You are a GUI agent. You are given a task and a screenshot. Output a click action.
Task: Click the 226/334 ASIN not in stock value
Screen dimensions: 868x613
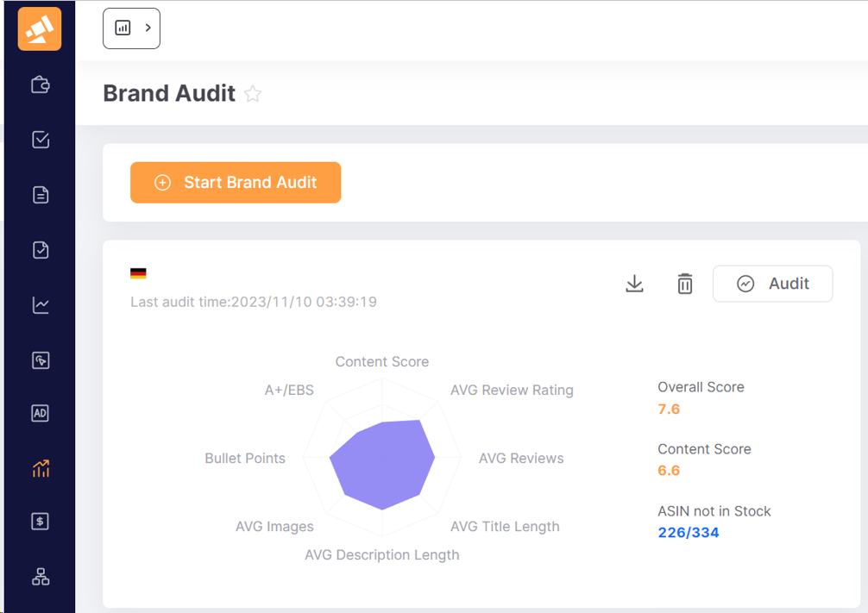[688, 533]
